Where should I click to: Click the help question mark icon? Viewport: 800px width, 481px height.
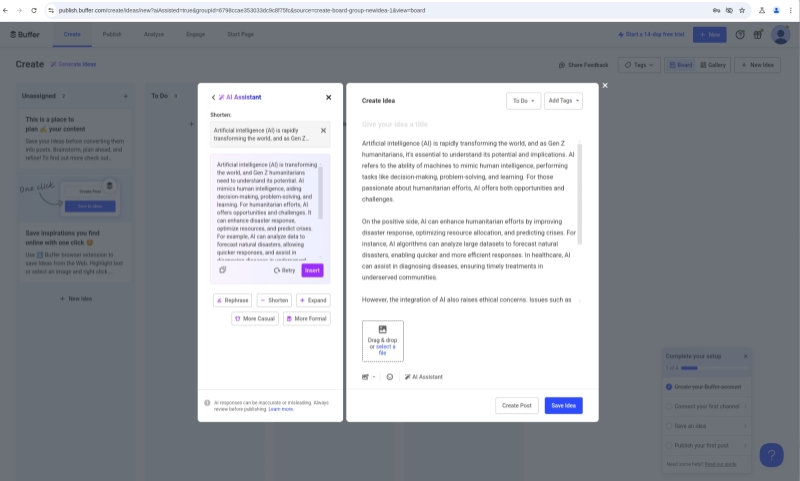[739, 34]
